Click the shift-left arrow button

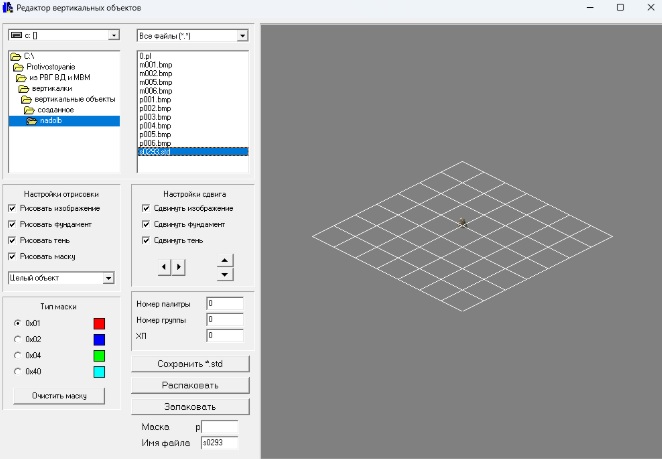tap(164, 267)
